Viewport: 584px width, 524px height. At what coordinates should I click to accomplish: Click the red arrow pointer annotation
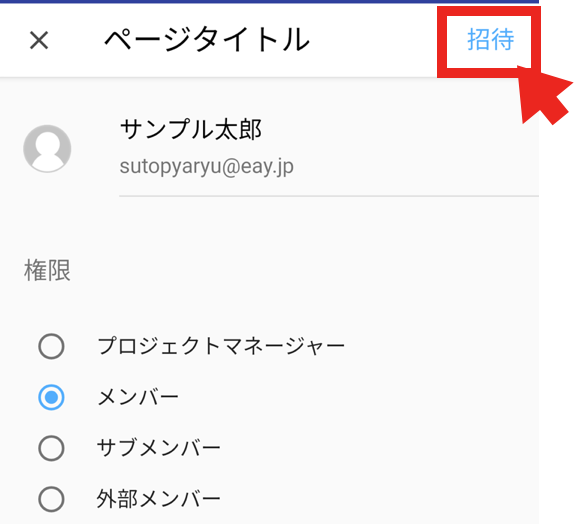(544, 95)
